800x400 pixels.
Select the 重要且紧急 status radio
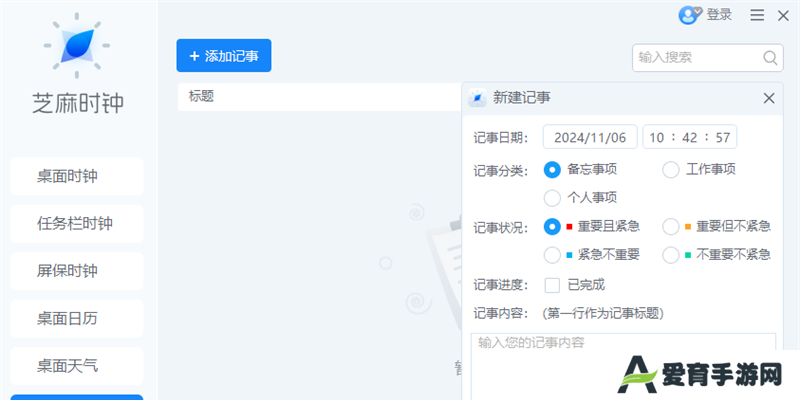point(552,227)
